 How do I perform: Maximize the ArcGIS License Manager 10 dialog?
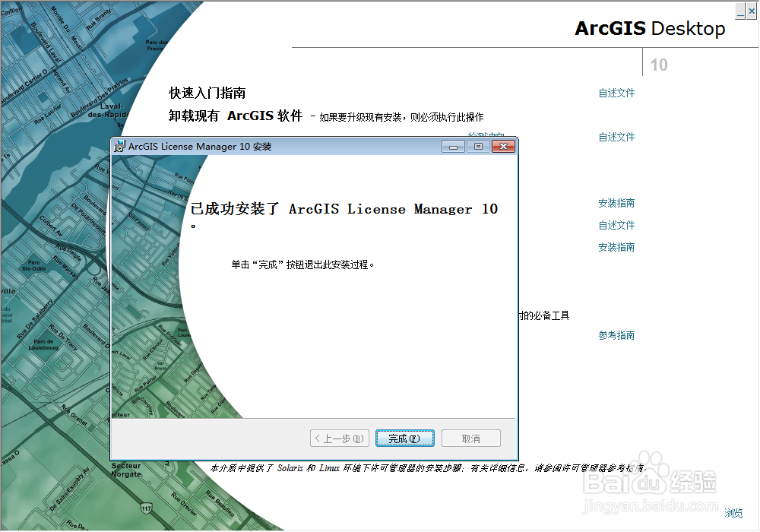click(x=478, y=147)
